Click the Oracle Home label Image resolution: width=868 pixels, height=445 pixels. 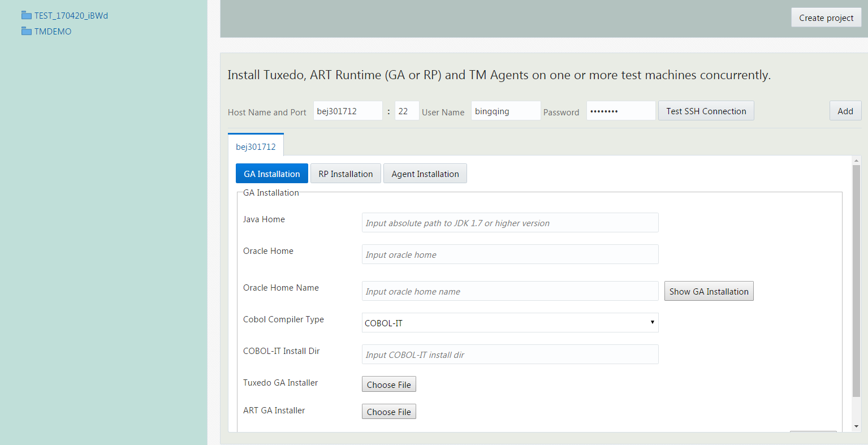(268, 251)
